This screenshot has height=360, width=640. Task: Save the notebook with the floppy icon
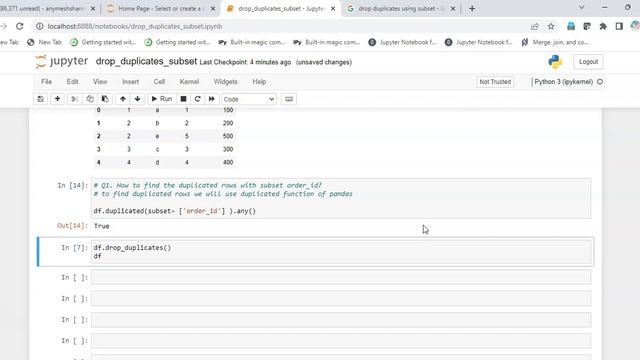tap(40, 99)
